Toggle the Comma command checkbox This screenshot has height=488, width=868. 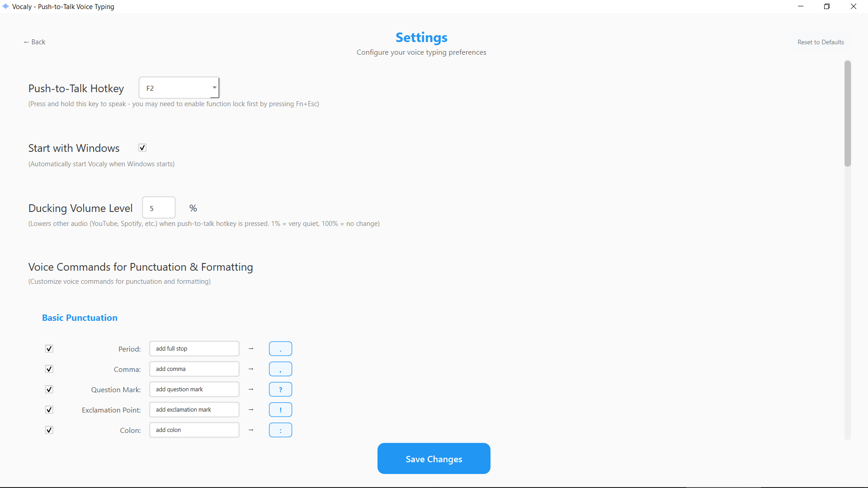[x=49, y=369]
